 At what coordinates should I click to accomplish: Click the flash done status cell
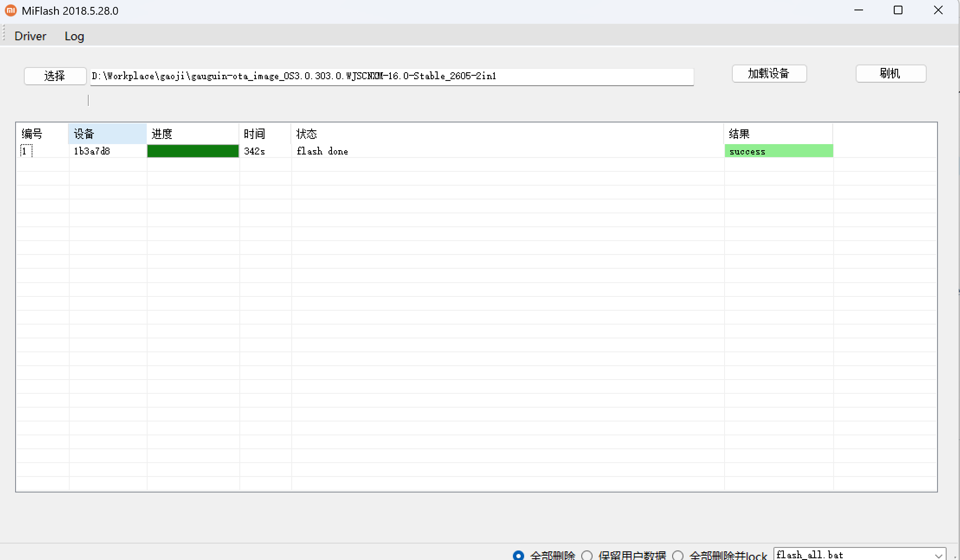[x=508, y=151]
